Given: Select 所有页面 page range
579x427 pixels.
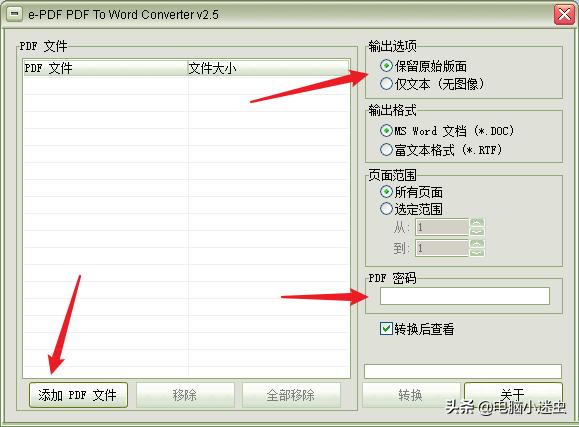Looking at the screenshot, I should coord(386,192).
